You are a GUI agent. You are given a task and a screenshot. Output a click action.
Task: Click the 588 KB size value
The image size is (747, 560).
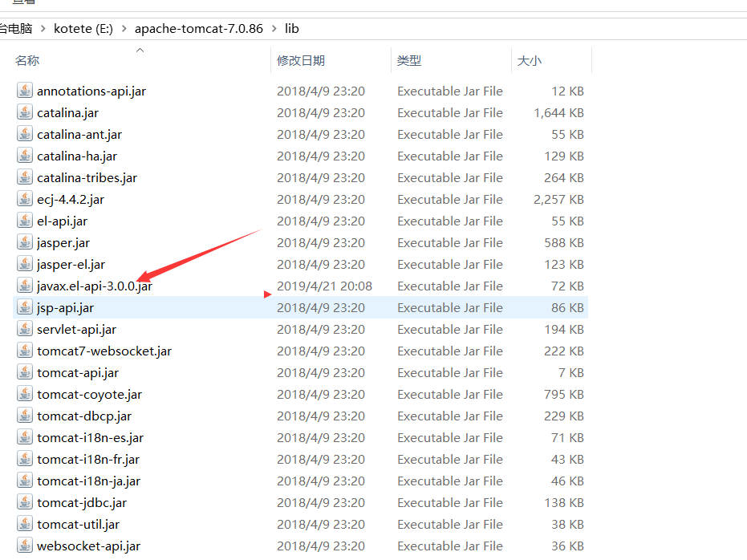coord(563,243)
